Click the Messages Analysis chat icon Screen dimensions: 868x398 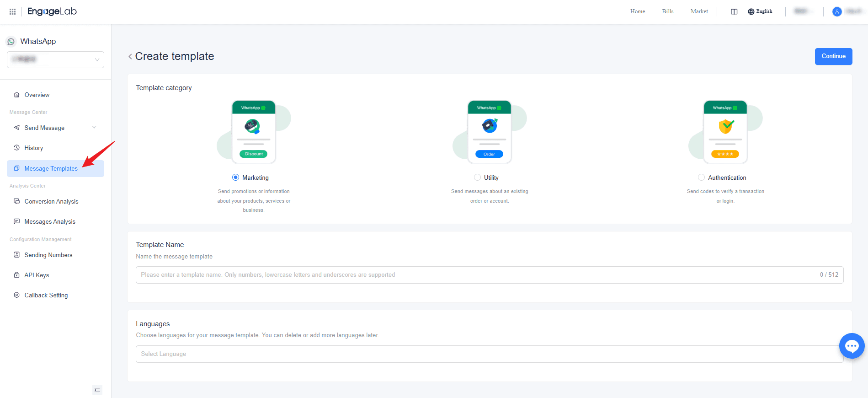pos(17,221)
